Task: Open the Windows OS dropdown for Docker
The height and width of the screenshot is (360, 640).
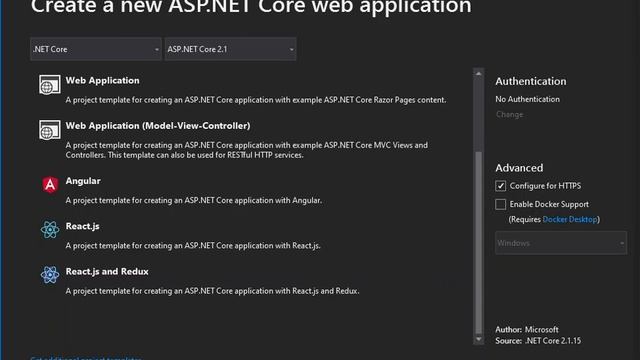Action: click(x=561, y=243)
